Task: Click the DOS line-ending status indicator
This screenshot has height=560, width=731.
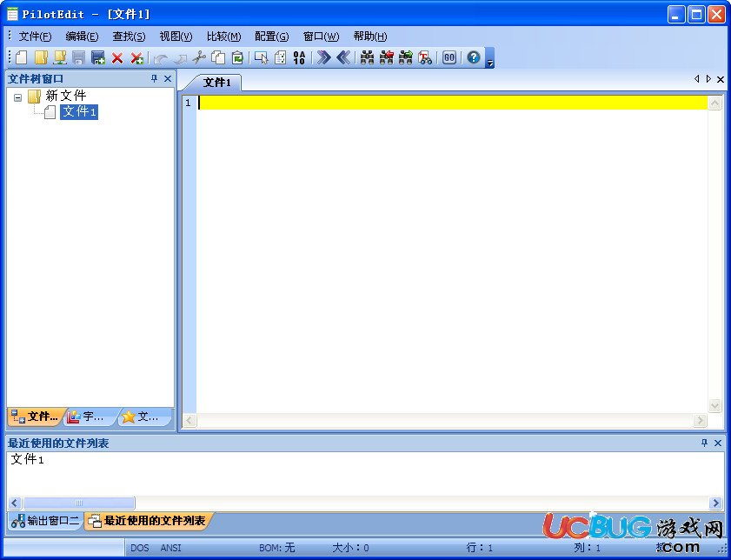Action: pos(139,548)
